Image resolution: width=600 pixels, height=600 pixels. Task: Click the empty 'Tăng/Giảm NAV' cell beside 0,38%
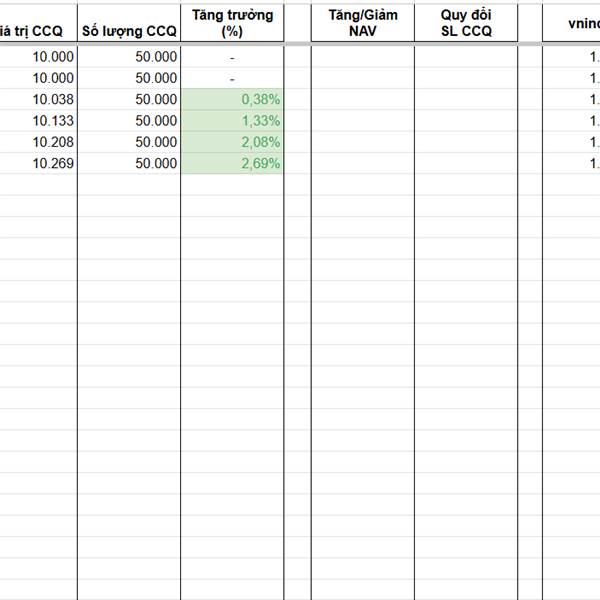363,99
